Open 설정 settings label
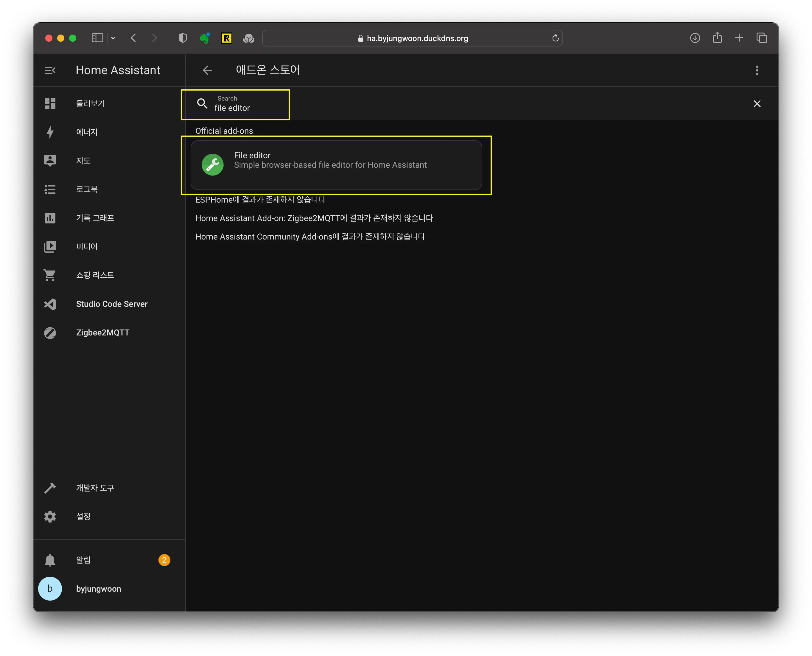Image resolution: width=812 pixels, height=656 pixels. (x=83, y=517)
